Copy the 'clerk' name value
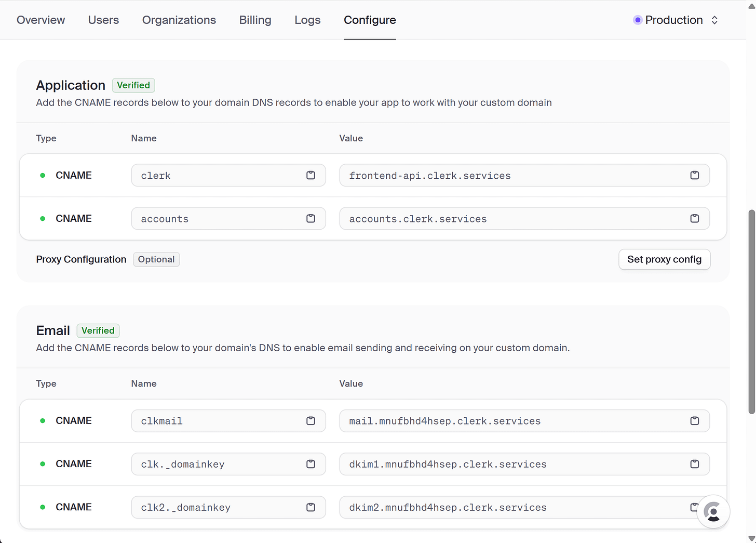 point(310,175)
